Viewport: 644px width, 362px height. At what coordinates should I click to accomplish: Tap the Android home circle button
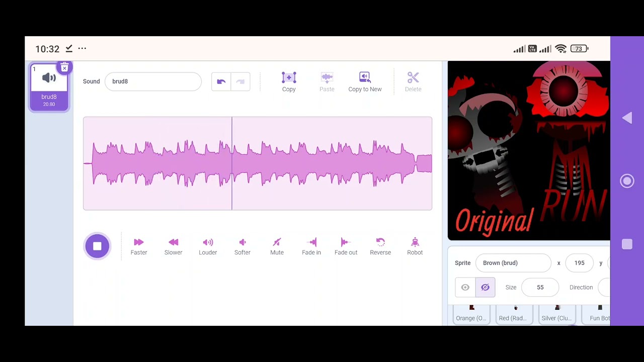coord(627,181)
